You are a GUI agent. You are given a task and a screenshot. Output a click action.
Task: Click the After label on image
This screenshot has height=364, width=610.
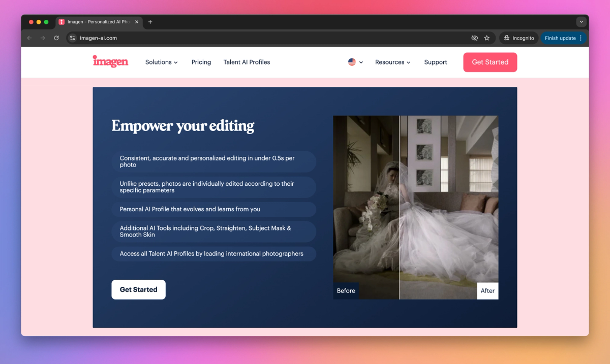(x=487, y=290)
